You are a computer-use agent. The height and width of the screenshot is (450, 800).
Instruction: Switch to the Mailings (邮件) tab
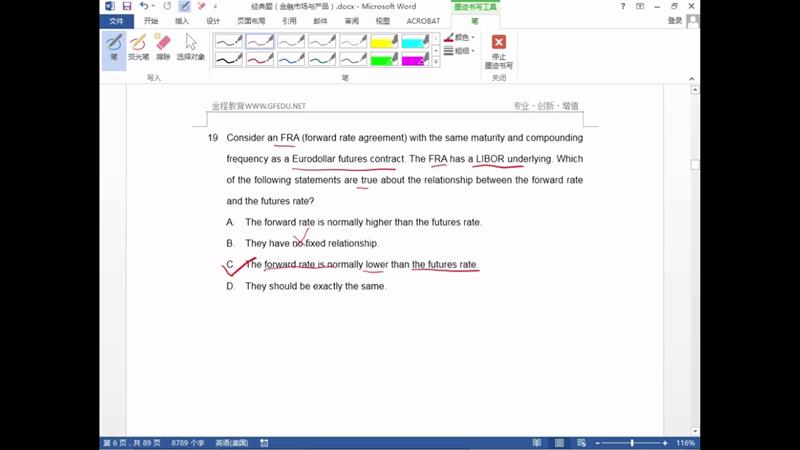coord(320,21)
